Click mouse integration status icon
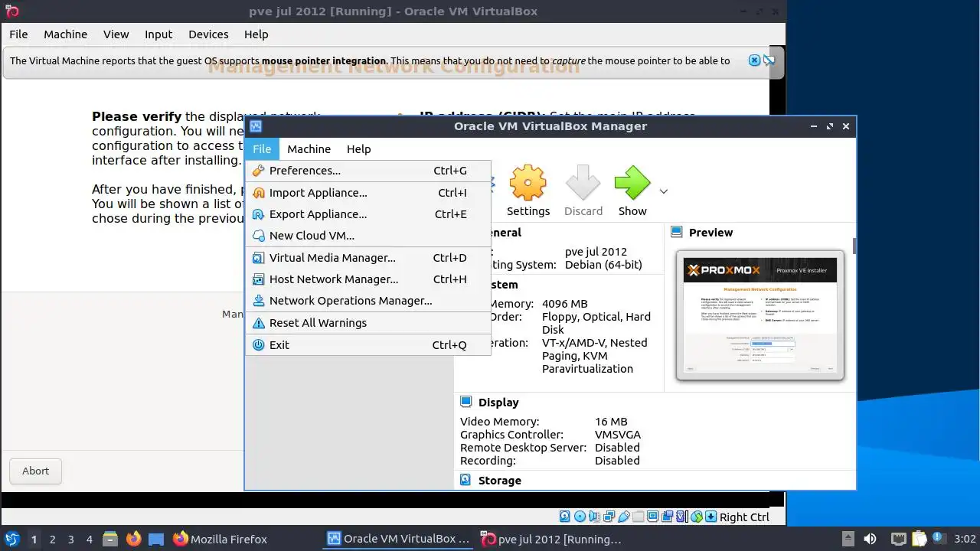The width and height of the screenshot is (980, 551). 697,517
